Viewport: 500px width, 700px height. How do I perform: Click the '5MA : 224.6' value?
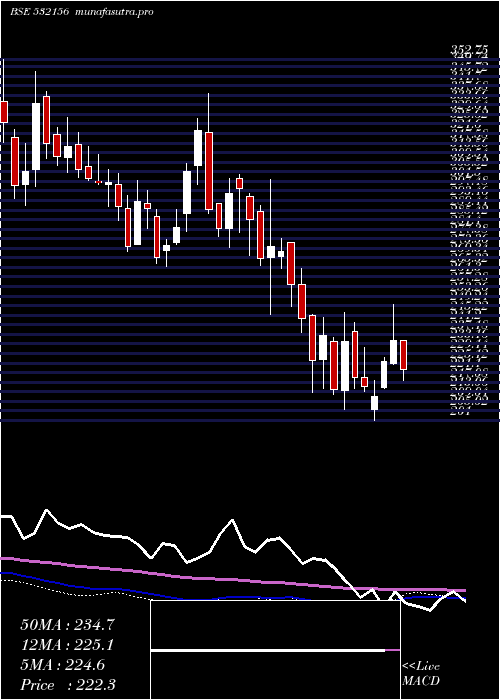tap(63, 665)
